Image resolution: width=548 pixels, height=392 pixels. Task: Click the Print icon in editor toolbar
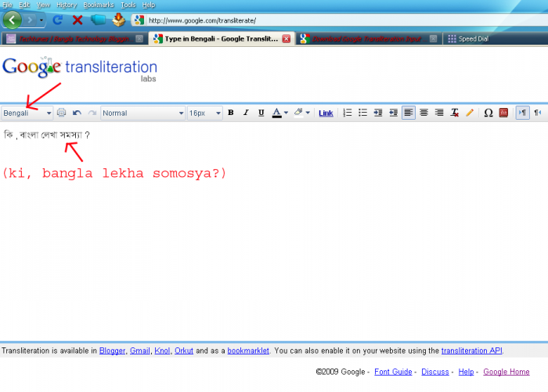tap(62, 113)
